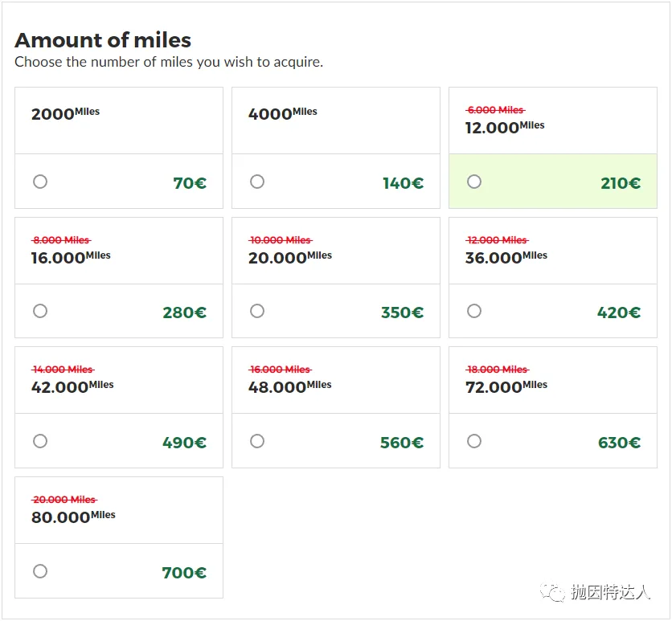Select the 2000 Miles radio button
Screen dimensions: 672x621
[40, 182]
